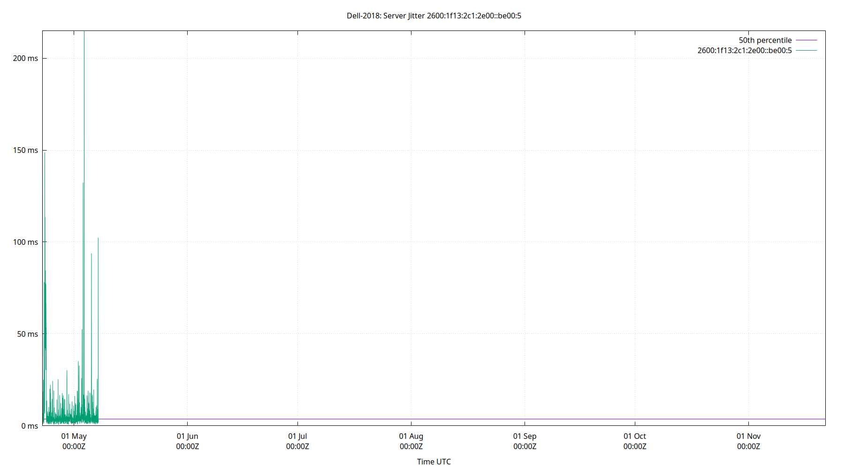The height and width of the screenshot is (469, 868).
Task: Select the 01 Sep x-axis tick label
Action: pos(525,436)
